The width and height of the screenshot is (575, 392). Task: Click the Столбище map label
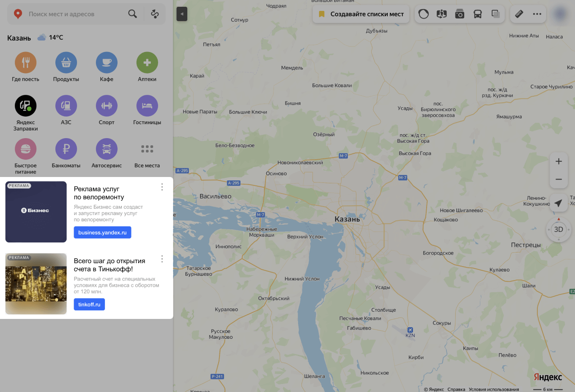[x=383, y=310]
